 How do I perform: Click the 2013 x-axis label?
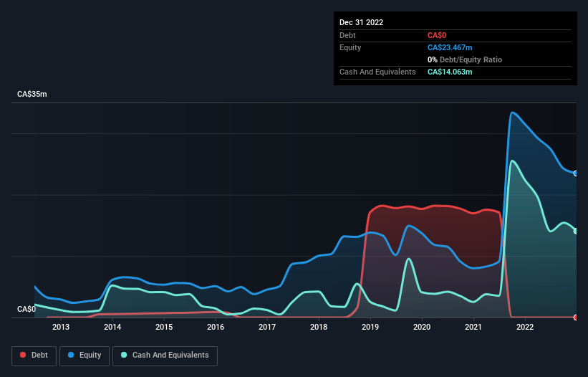click(61, 327)
